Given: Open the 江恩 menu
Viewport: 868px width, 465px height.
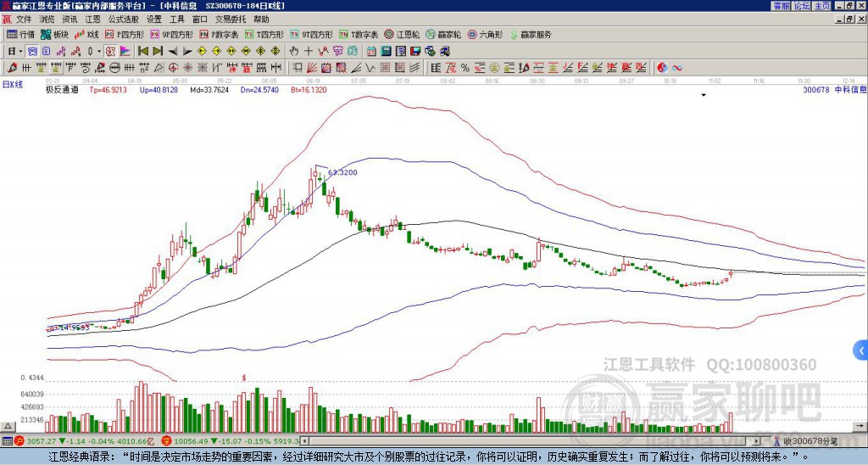Looking at the screenshot, I should 92,20.
